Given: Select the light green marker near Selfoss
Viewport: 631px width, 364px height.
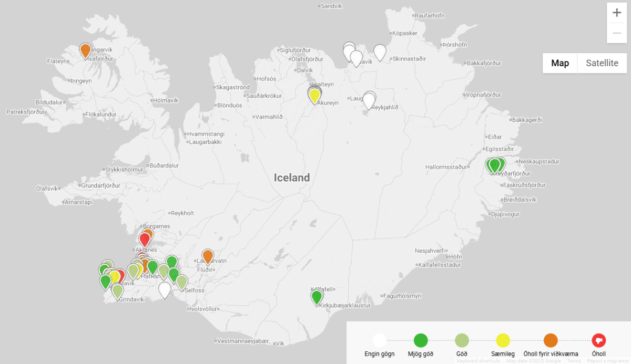Looking at the screenshot, I should coord(182,282).
